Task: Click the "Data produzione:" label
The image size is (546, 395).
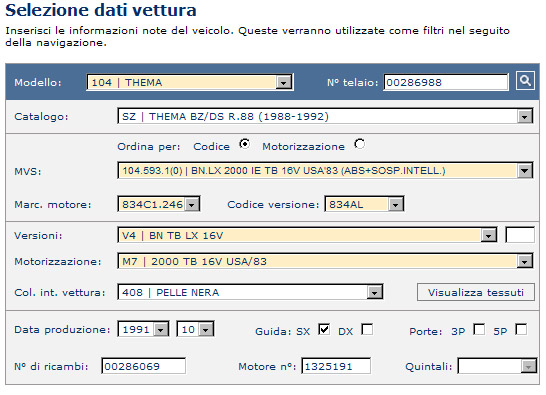Action: [x=62, y=330]
